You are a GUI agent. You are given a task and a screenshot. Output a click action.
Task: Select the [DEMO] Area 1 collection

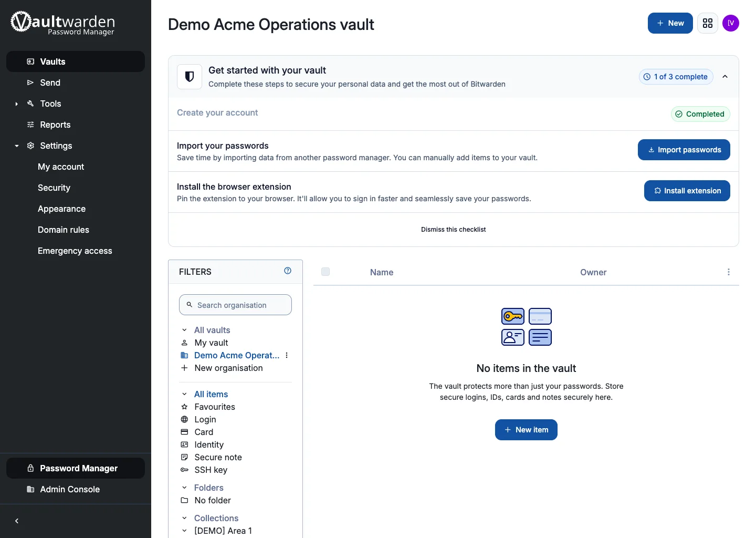tap(223, 531)
